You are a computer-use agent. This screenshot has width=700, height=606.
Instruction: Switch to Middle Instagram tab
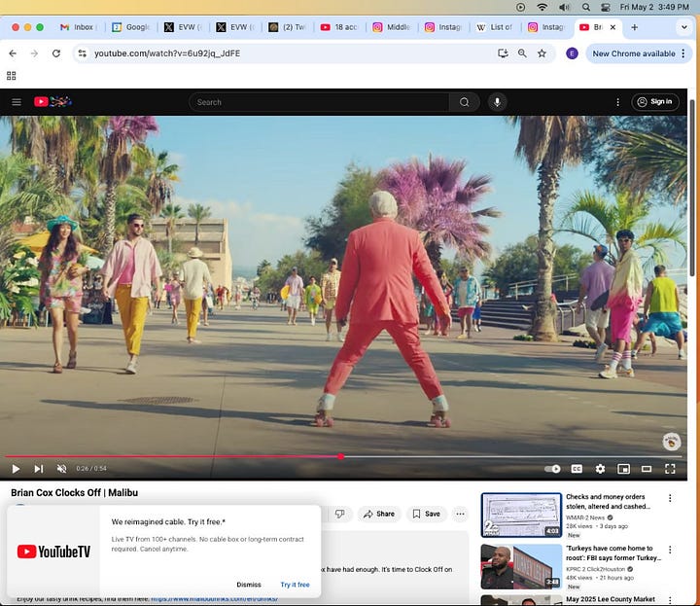point(392,27)
